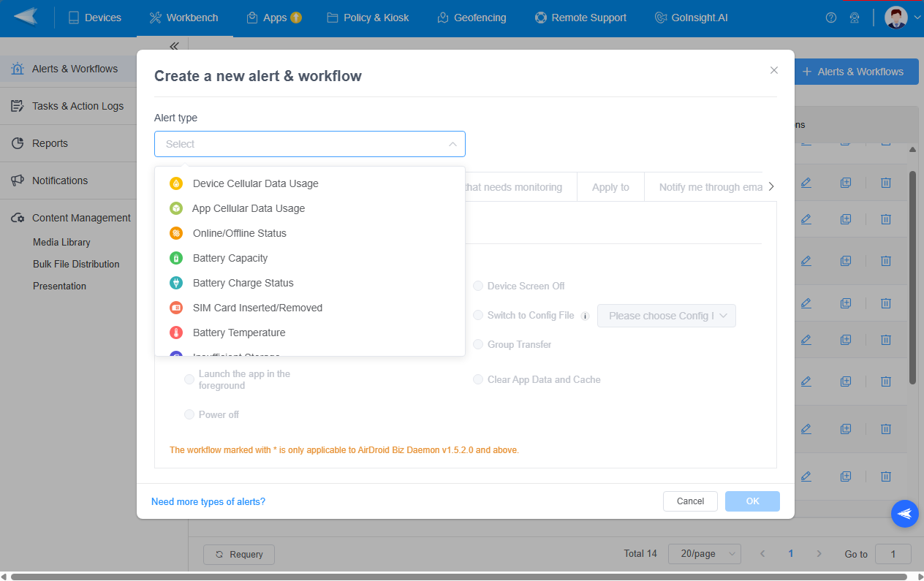Open the Geofencing section
Screen dimensions: 924x581
pos(472,18)
